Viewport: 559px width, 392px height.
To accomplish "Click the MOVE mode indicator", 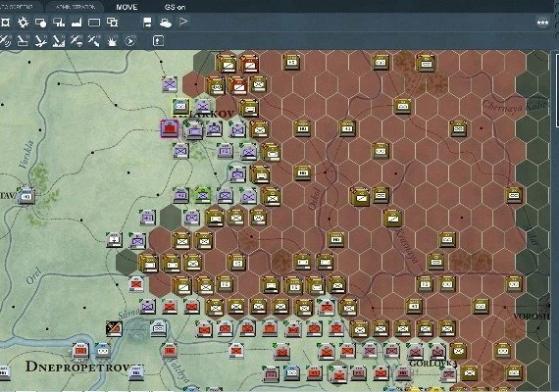I will (x=127, y=7).
